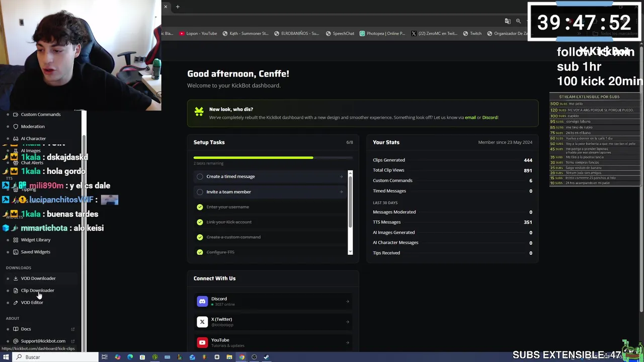Open VOD Editor page
644x362 pixels.
pyautogui.click(x=32, y=302)
